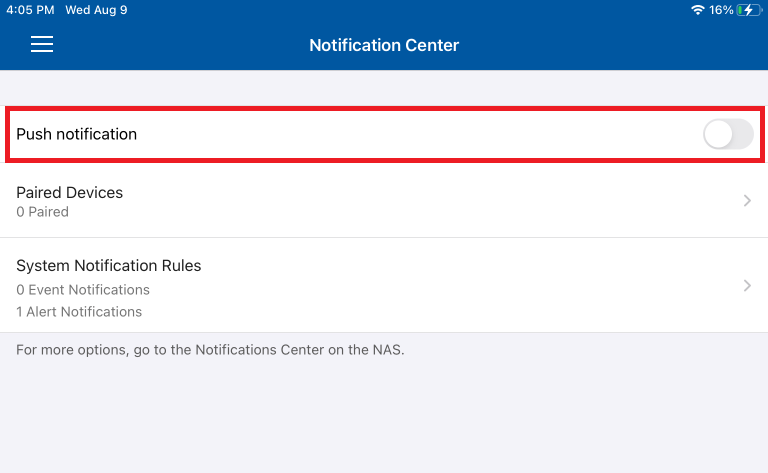768x473 pixels.
Task: Tap the 1 Alert Notifications text
Action: pos(79,312)
